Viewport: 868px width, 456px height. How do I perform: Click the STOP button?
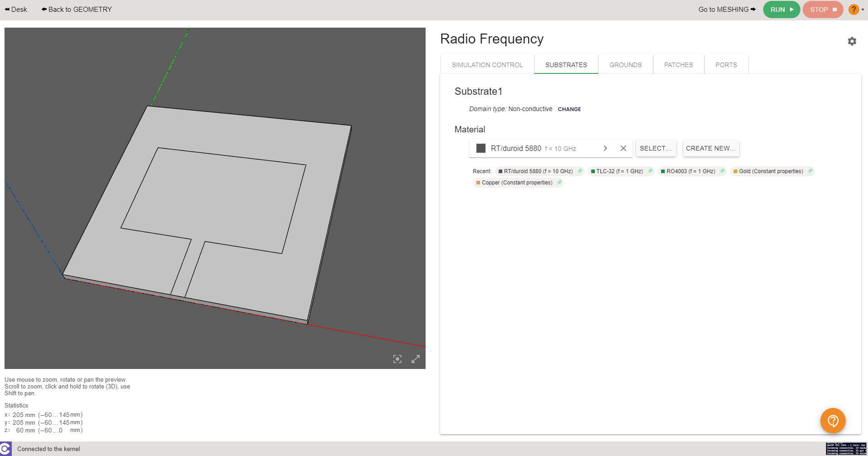click(x=823, y=10)
